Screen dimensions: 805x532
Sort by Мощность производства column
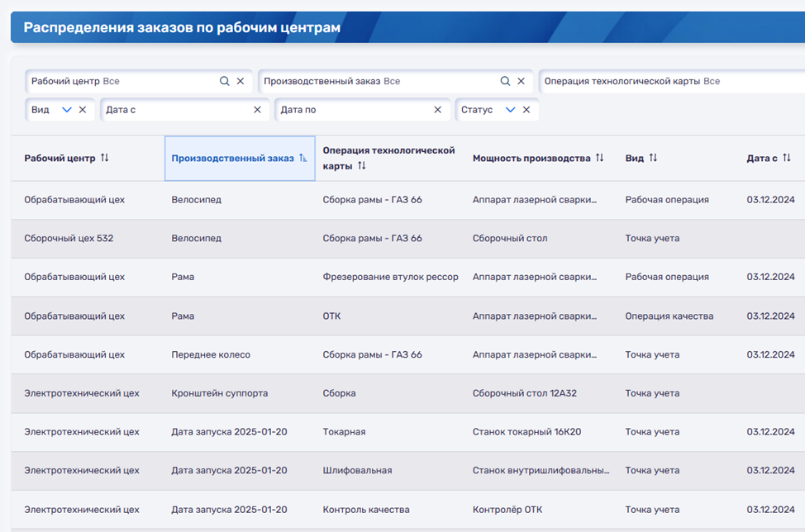(x=599, y=158)
